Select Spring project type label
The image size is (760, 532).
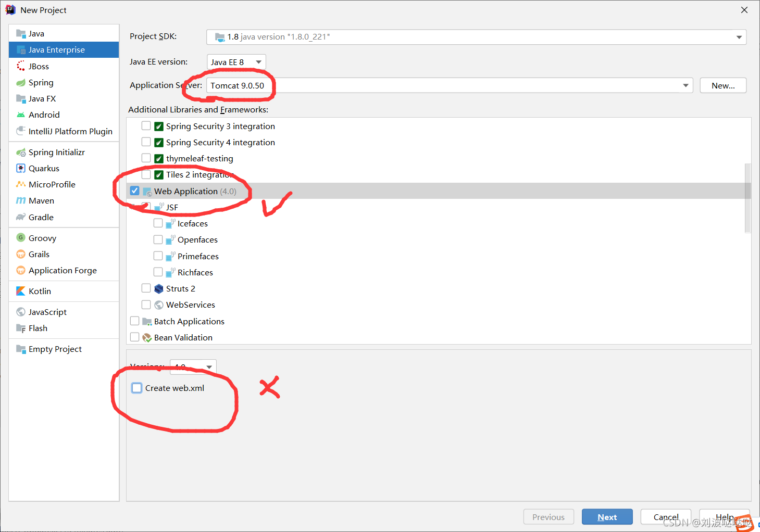[41, 83]
